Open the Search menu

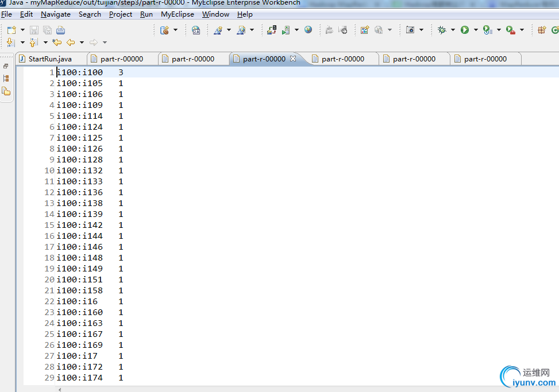[90, 14]
